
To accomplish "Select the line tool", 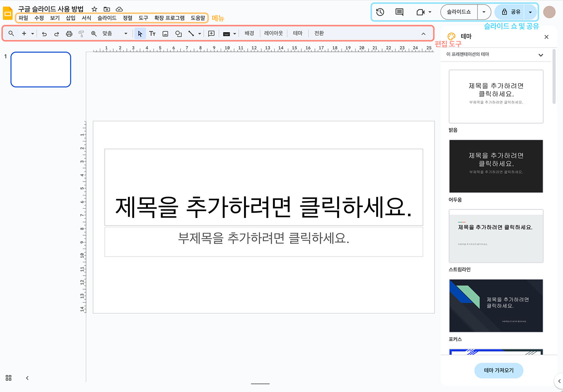I will [x=191, y=33].
